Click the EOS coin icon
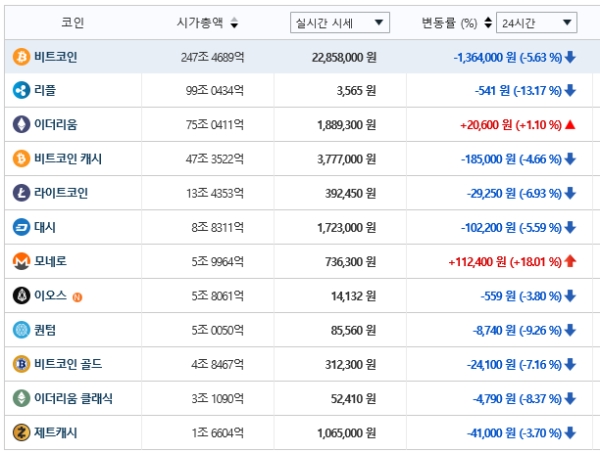The width and height of the screenshot is (600, 453). click(21, 295)
